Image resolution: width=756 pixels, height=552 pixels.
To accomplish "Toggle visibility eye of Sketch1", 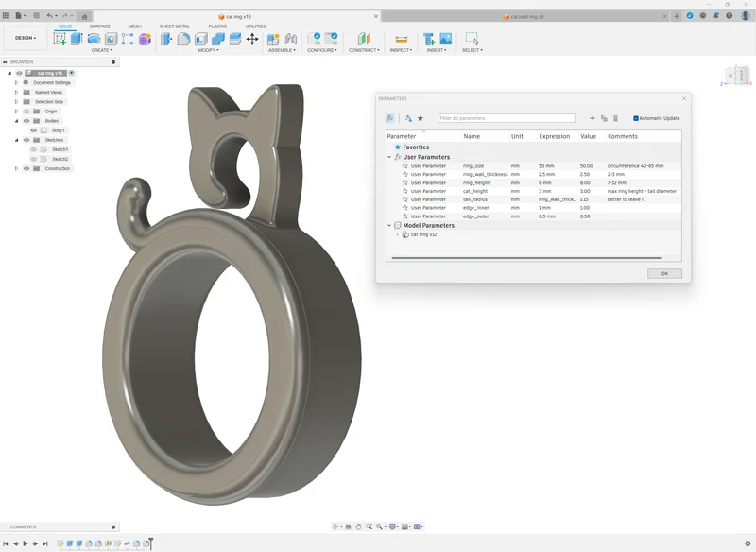I will pos(33,149).
